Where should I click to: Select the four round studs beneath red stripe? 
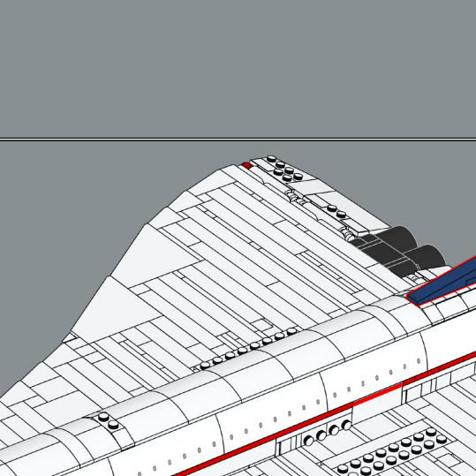click(x=328, y=433)
